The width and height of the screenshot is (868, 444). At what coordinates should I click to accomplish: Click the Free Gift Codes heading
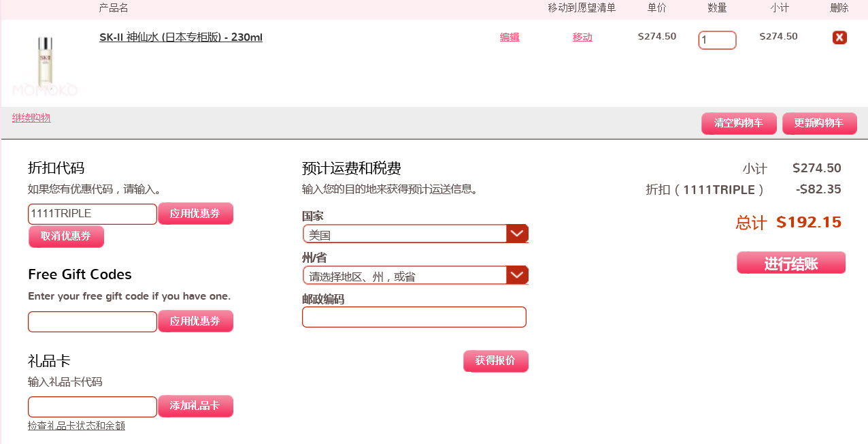(80, 274)
